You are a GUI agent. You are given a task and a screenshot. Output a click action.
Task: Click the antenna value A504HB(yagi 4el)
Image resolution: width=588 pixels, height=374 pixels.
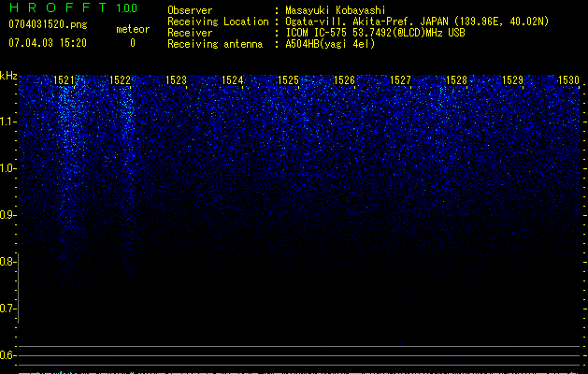[330, 44]
